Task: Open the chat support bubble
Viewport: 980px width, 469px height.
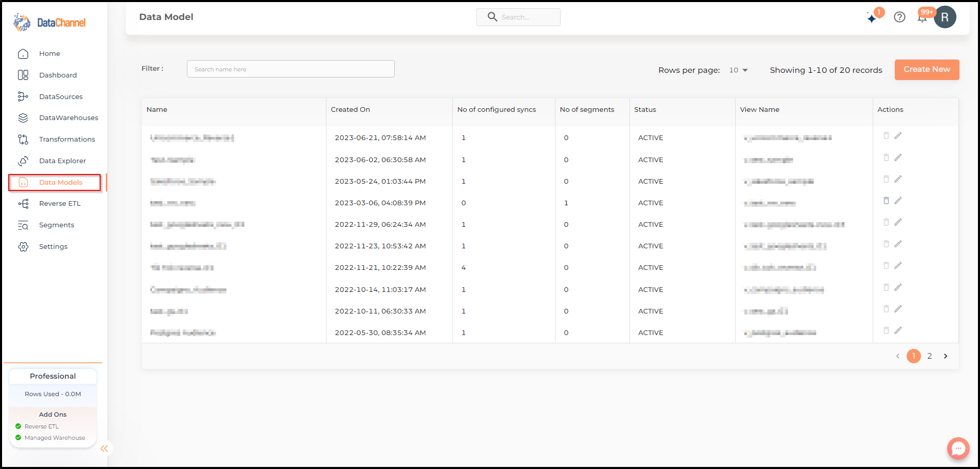Action: [x=958, y=448]
